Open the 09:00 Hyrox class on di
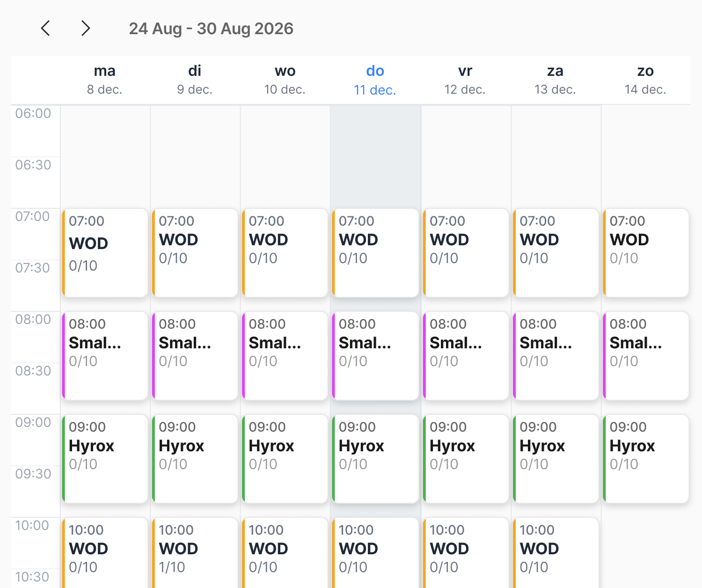This screenshot has height=588, width=702. [195, 459]
